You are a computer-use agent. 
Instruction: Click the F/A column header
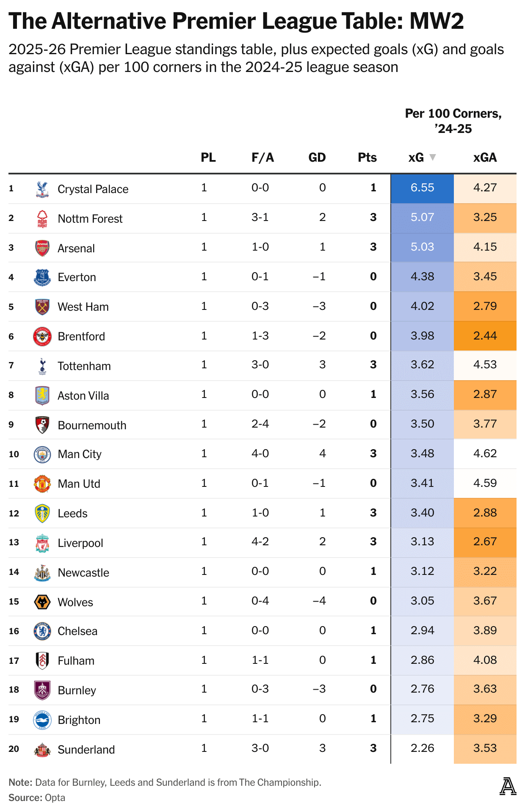pyautogui.click(x=262, y=157)
